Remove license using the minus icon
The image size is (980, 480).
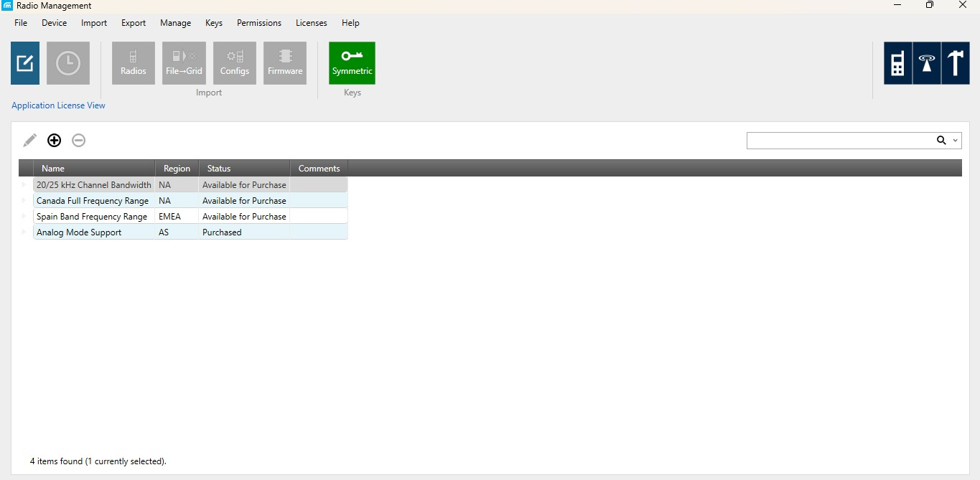(x=79, y=141)
